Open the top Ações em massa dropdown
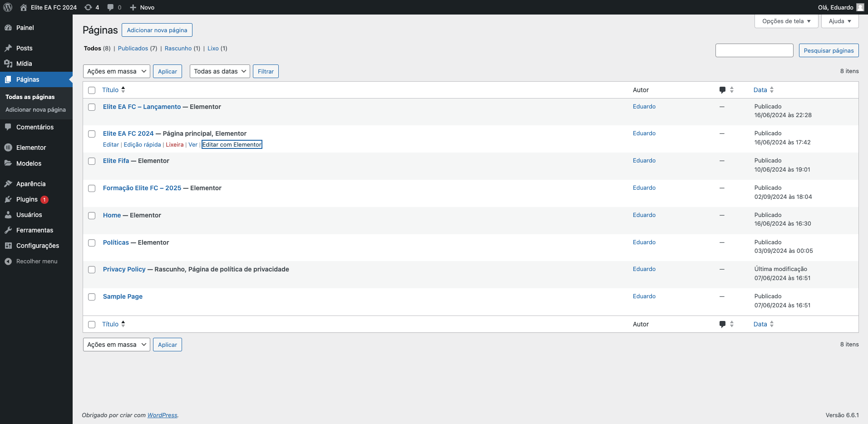 (x=117, y=71)
